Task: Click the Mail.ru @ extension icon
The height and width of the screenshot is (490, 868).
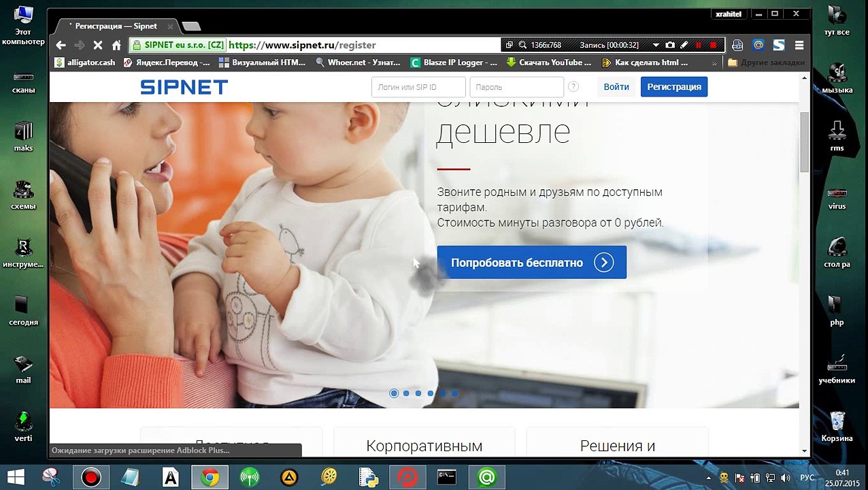Action: (758, 45)
